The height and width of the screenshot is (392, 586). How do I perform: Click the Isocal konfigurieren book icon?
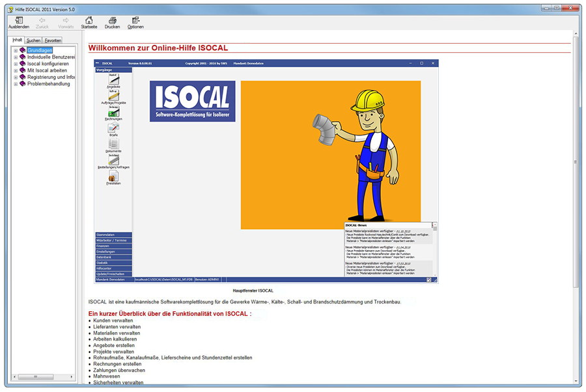(23, 64)
